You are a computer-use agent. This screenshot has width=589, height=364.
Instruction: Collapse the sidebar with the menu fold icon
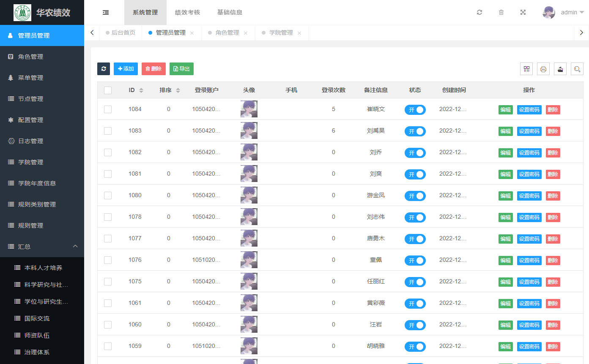tap(106, 13)
